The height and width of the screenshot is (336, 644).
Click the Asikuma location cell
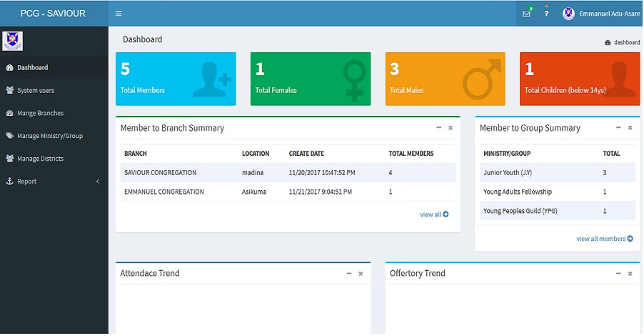pos(254,192)
